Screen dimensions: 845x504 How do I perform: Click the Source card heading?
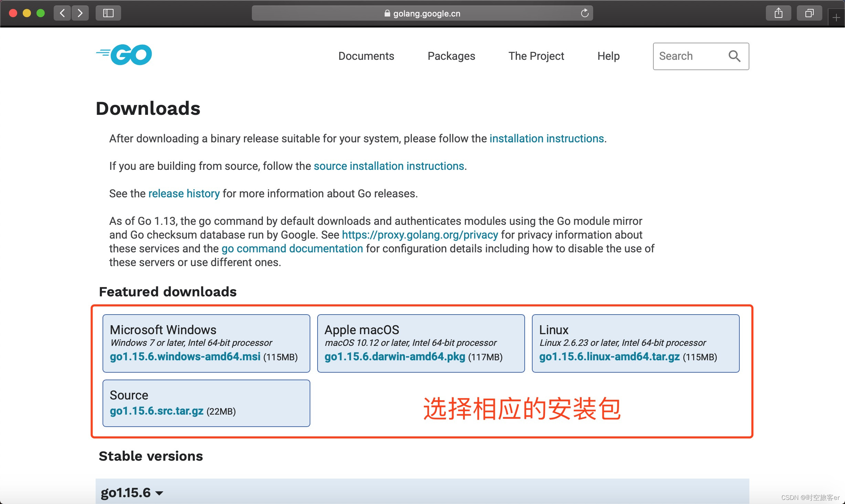pyautogui.click(x=129, y=395)
